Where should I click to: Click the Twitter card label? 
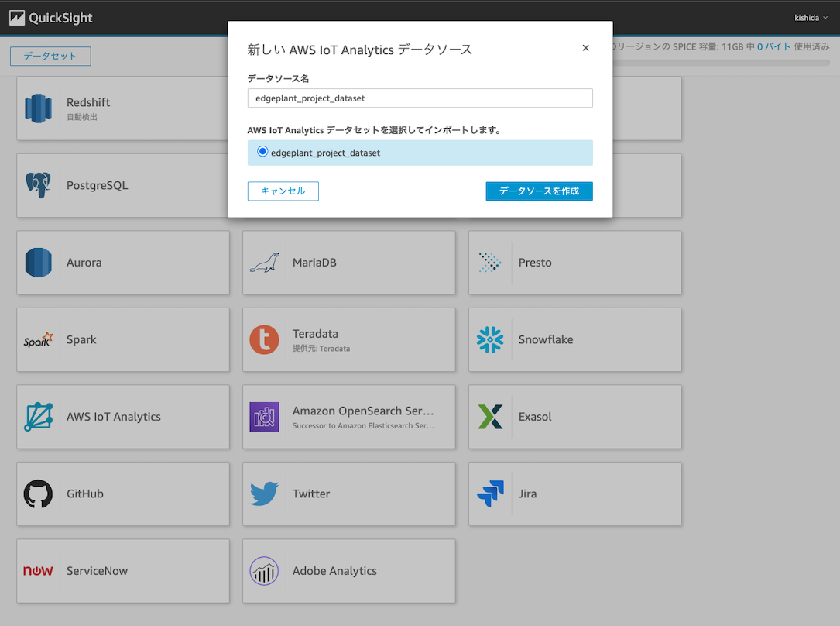(x=310, y=494)
